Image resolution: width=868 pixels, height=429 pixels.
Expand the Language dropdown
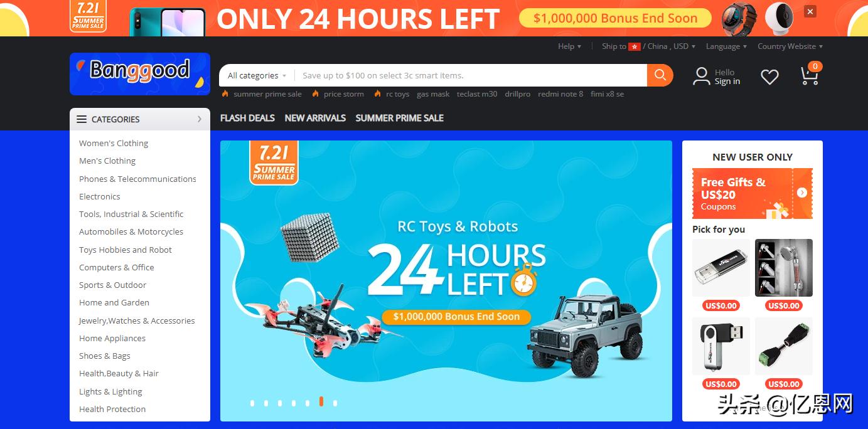tap(726, 46)
